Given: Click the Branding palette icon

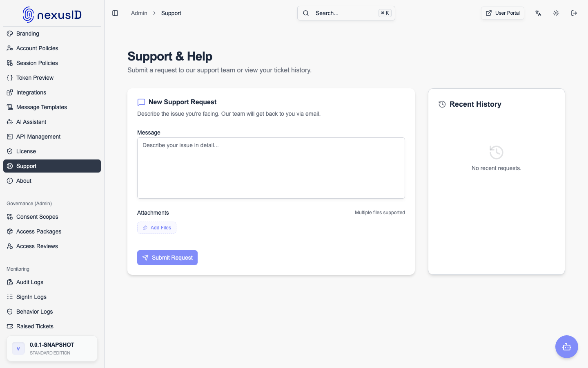Looking at the screenshot, I should tap(10, 34).
